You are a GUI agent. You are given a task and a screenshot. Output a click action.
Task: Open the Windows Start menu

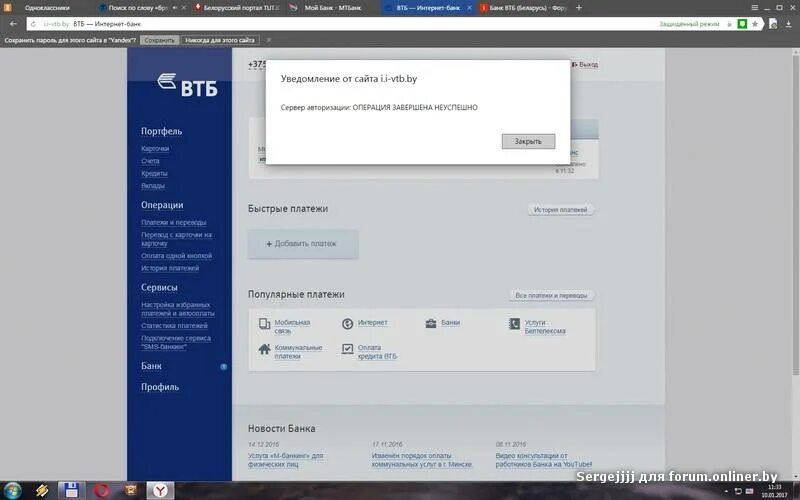[x=13, y=491]
